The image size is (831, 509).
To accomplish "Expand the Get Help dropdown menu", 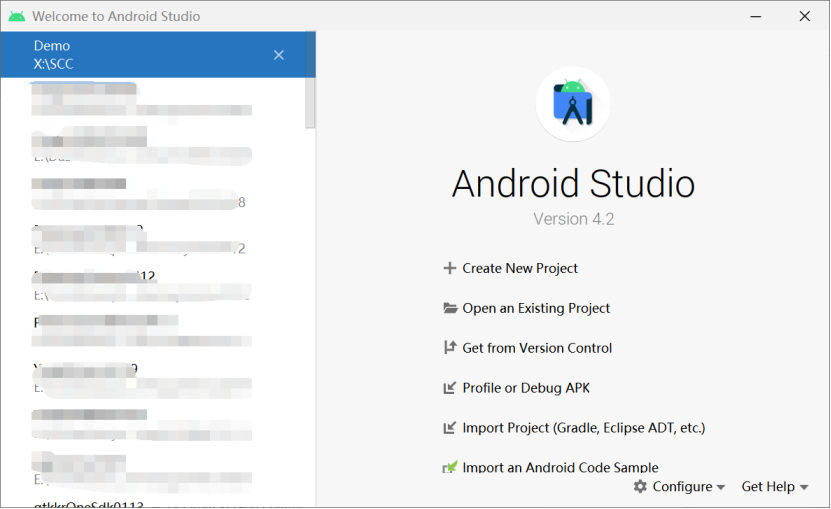I will pos(775,486).
